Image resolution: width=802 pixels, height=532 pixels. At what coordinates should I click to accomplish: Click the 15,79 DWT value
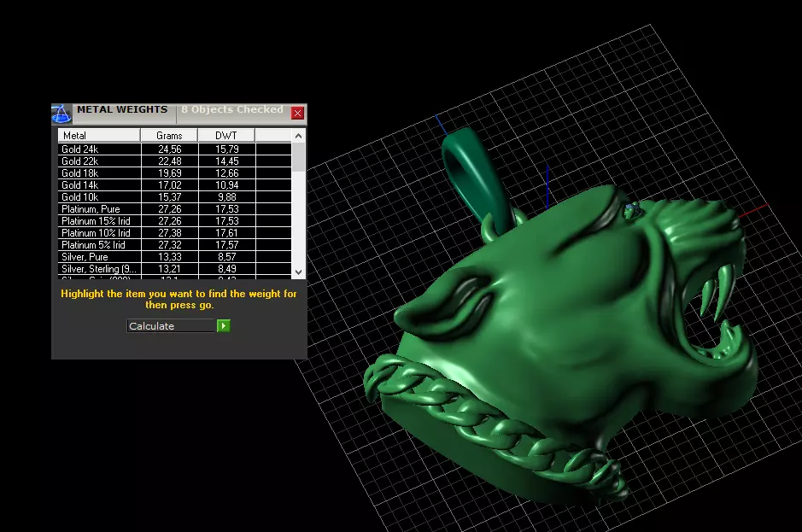coord(227,149)
